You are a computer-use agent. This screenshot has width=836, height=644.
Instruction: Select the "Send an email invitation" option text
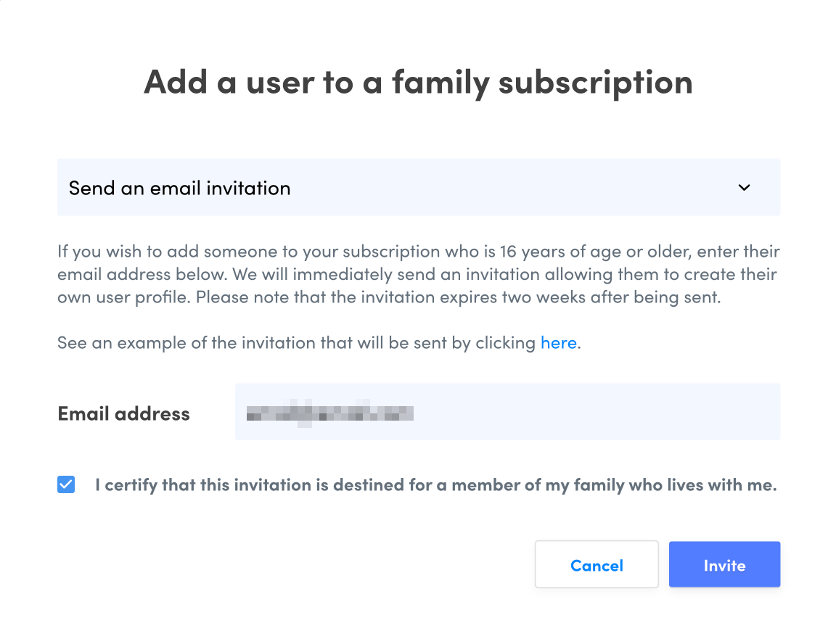pyautogui.click(x=180, y=189)
